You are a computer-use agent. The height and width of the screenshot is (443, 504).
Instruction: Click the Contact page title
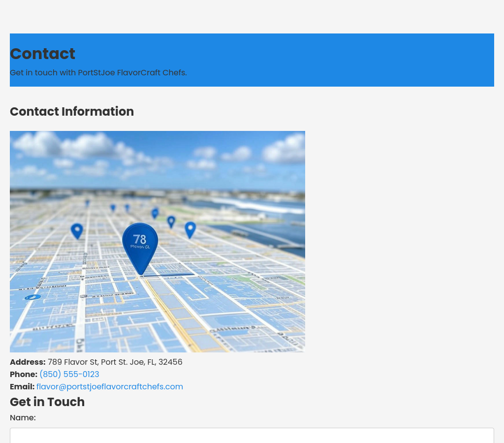pyautogui.click(x=42, y=54)
